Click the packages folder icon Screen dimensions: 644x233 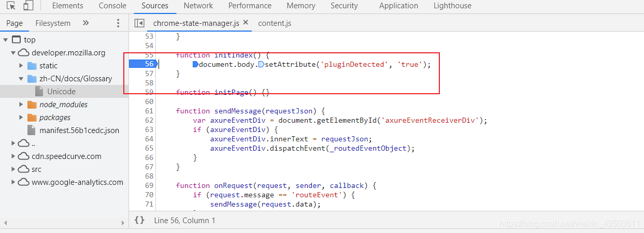pos(32,118)
